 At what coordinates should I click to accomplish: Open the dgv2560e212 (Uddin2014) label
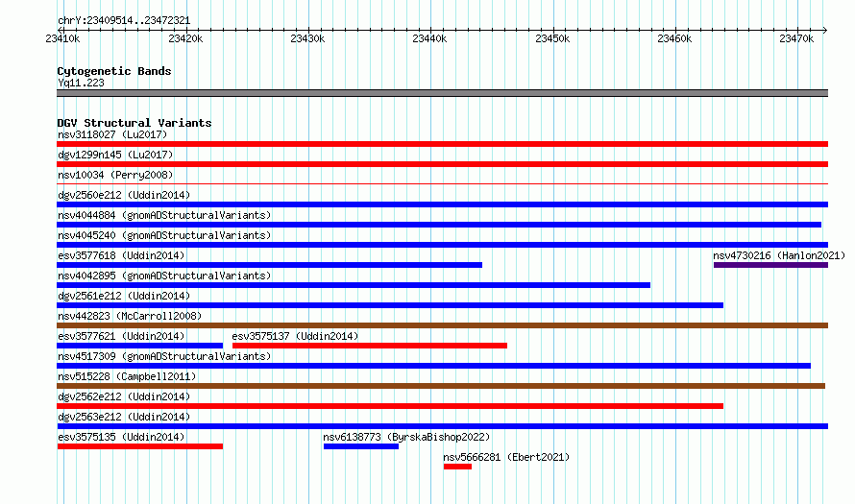(x=124, y=195)
